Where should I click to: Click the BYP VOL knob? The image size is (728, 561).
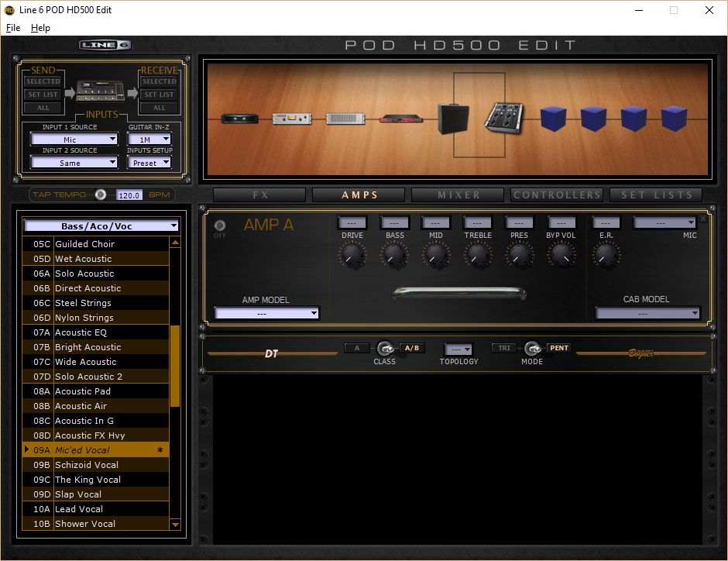561,255
